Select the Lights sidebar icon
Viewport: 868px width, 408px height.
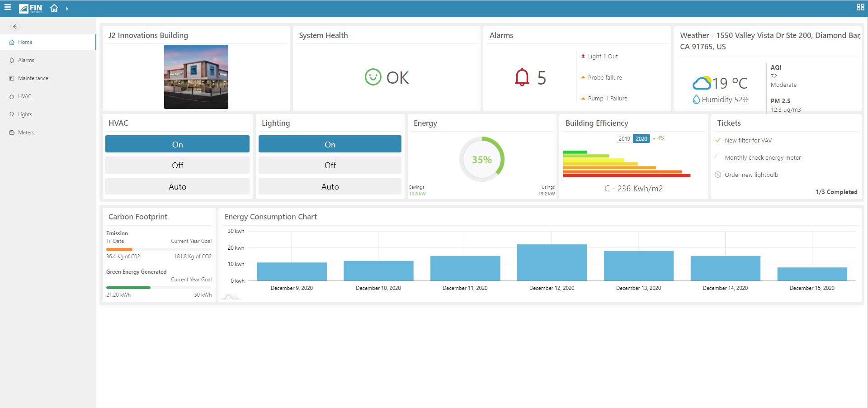[25, 114]
